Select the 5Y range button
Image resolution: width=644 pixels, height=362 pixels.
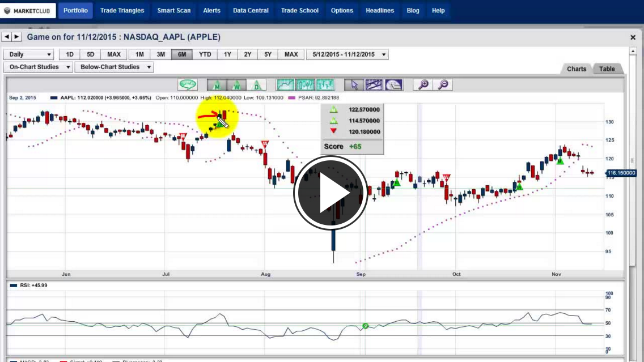pos(268,54)
